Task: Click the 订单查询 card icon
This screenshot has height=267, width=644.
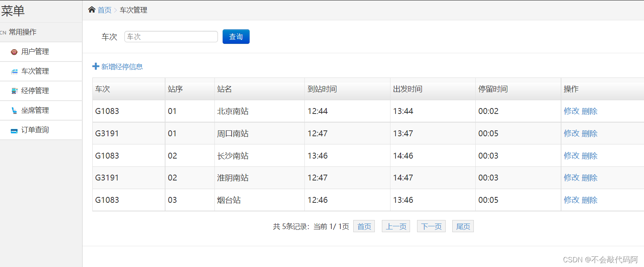Action: [x=14, y=131]
